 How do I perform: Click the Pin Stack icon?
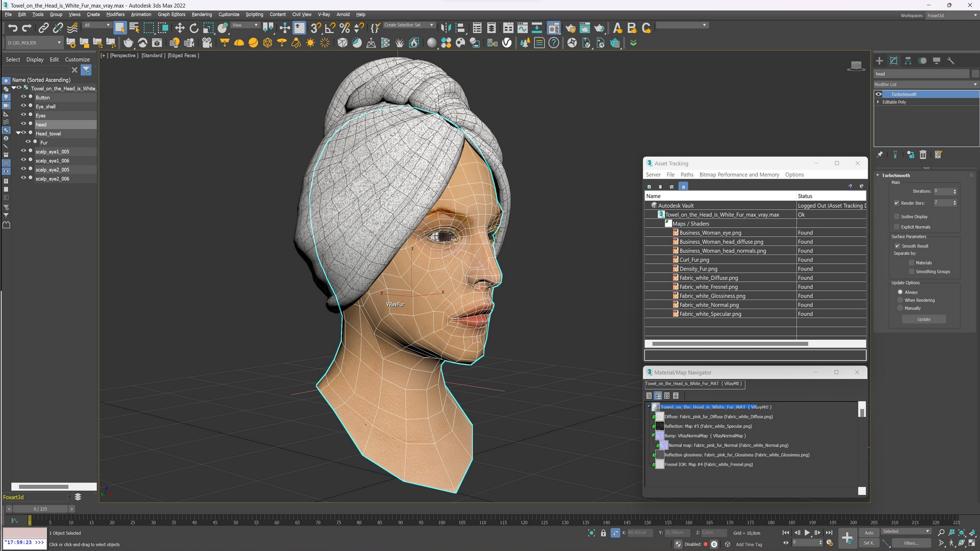tap(879, 155)
